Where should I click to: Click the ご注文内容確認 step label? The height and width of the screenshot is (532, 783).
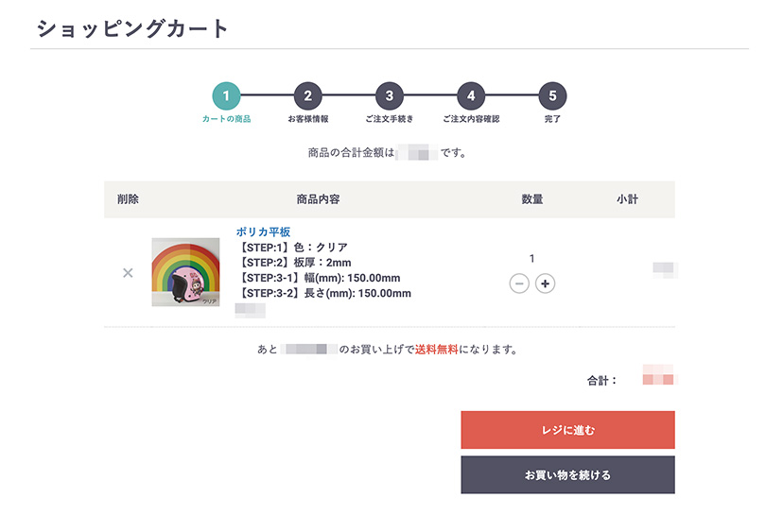(x=471, y=119)
